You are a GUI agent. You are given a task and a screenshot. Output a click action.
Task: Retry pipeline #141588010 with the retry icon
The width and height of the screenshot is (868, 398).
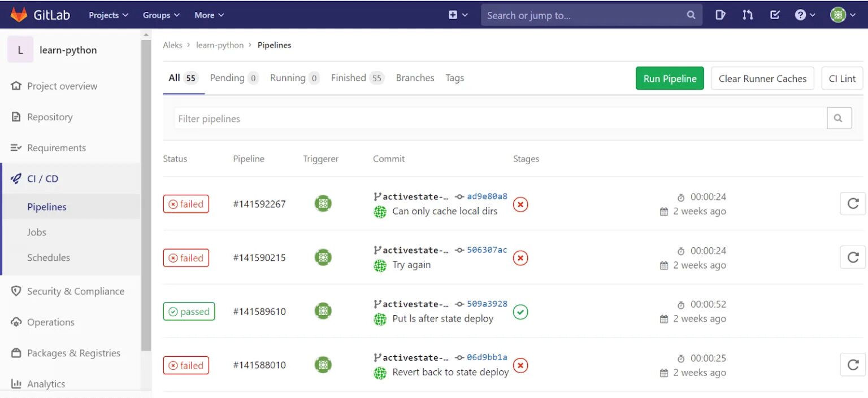coord(853,365)
